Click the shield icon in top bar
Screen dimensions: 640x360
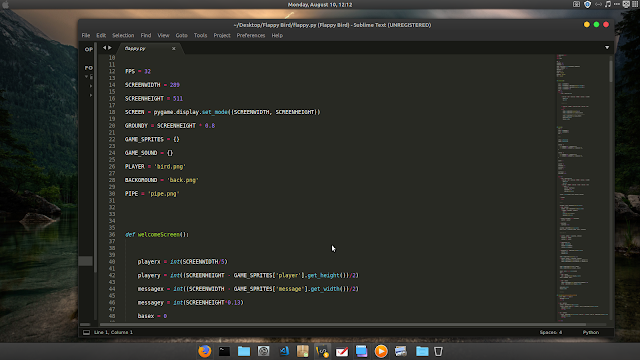point(587,4)
